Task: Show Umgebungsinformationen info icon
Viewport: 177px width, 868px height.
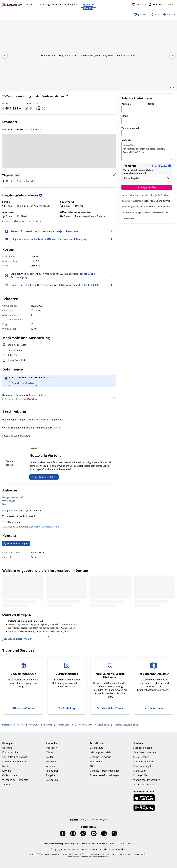Action: click(41, 195)
